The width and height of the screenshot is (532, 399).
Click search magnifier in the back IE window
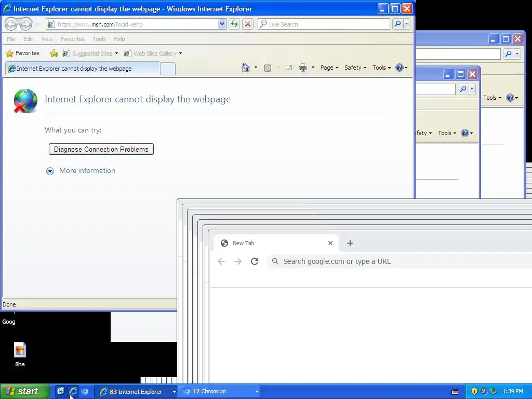pyautogui.click(x=508, y=54)
